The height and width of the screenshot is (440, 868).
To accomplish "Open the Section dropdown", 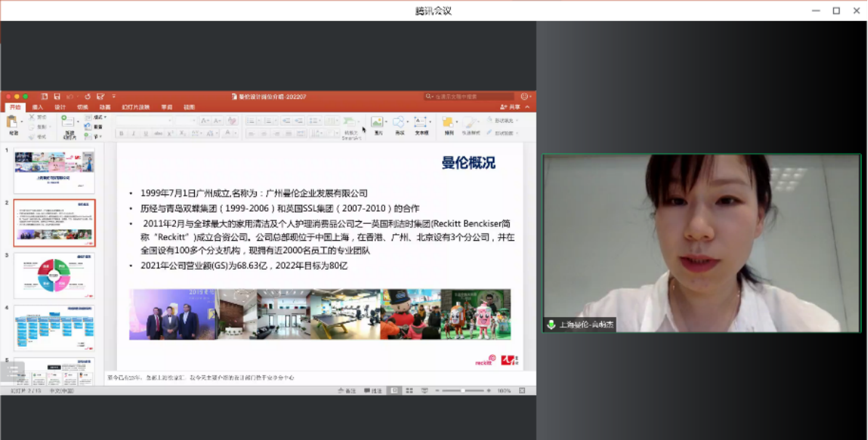I will [x=92, y=137].
